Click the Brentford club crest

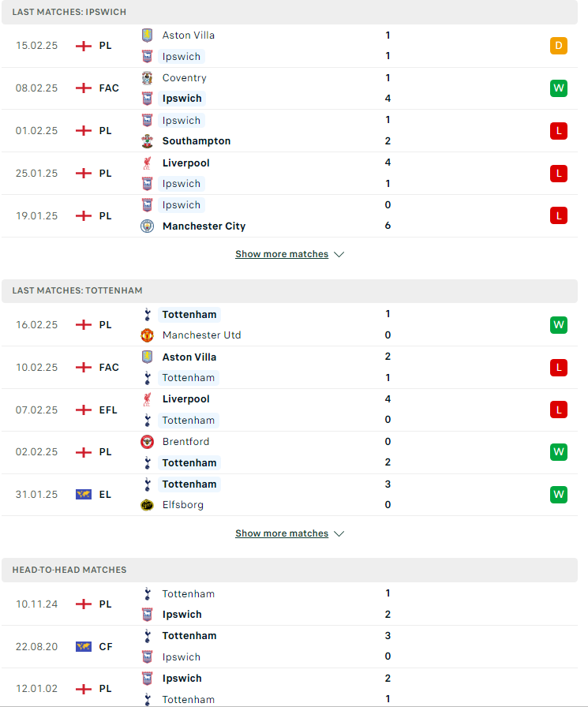[x=147, y=442]
